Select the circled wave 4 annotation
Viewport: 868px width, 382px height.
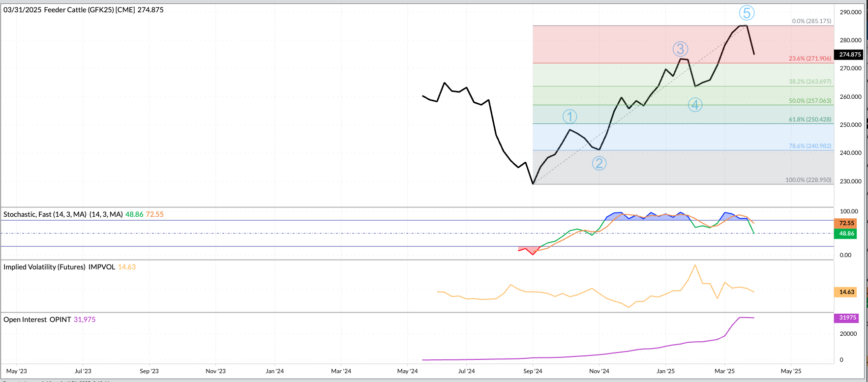pos(695,105)
